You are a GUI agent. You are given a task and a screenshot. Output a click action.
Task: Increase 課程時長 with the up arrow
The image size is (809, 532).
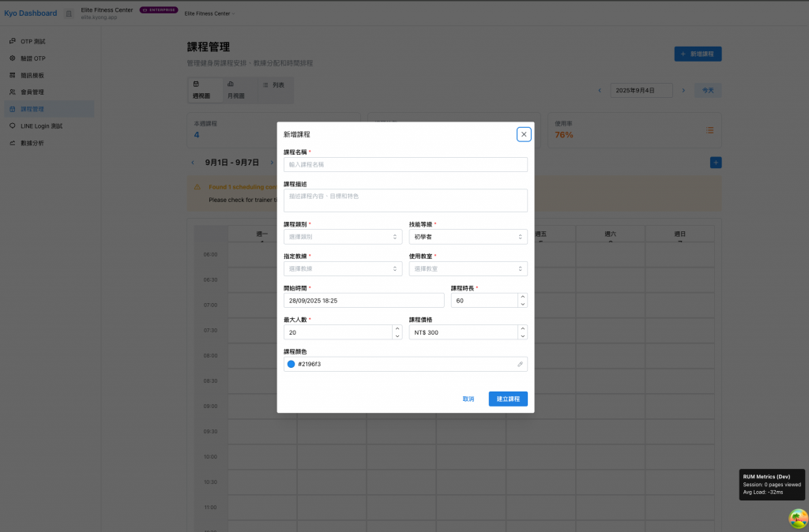[x=523, y=297]
